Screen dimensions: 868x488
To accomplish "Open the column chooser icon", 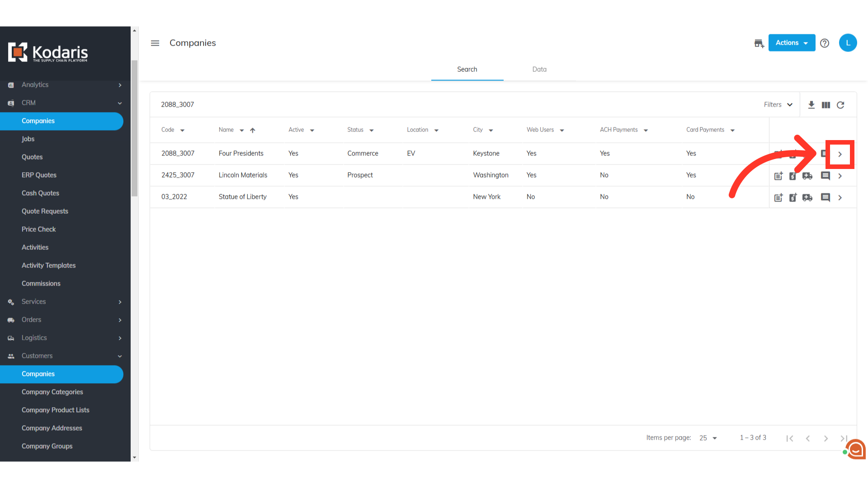I will 826,105.
